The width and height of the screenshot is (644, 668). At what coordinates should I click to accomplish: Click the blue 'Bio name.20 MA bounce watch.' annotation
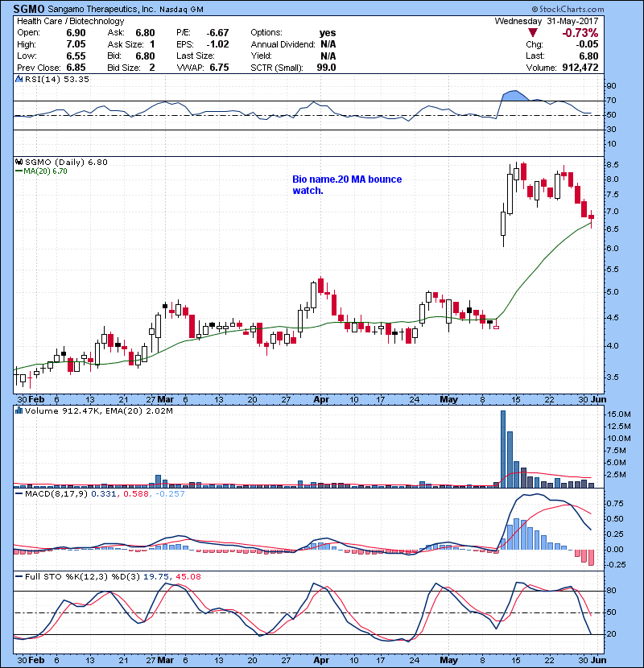(x=347, y=185)
